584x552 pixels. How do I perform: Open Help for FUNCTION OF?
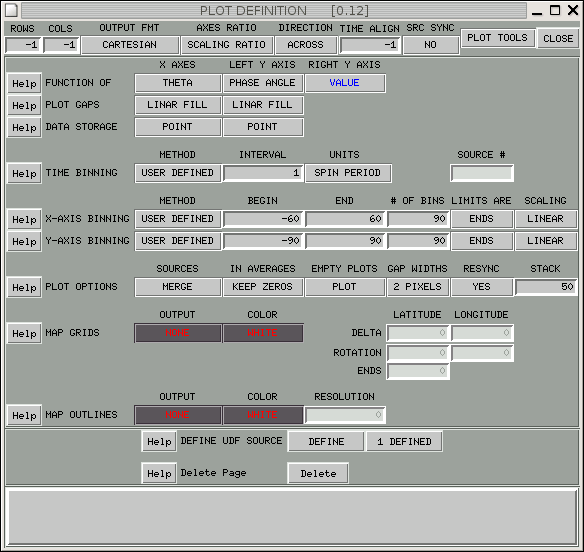point(24,83)
